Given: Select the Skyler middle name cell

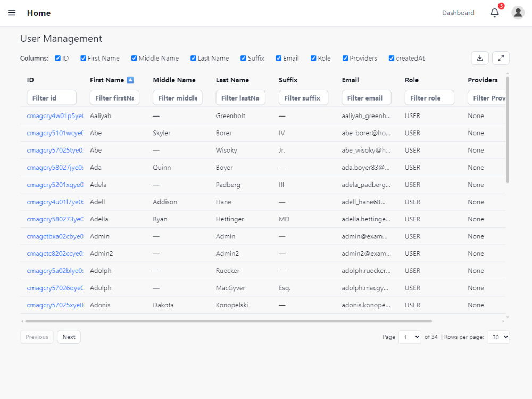Looking at the screenshot, I should tap(162, 133).
